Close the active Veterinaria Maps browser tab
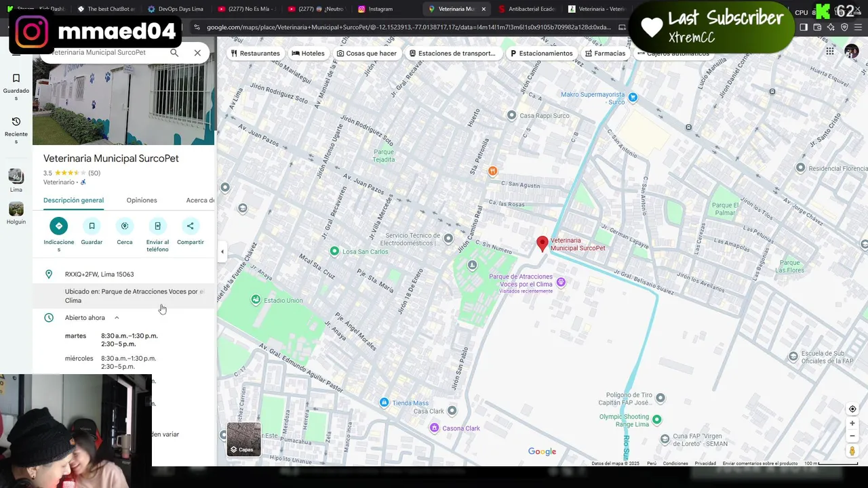This screenshot has height=488, width=868. click(484, 9)
